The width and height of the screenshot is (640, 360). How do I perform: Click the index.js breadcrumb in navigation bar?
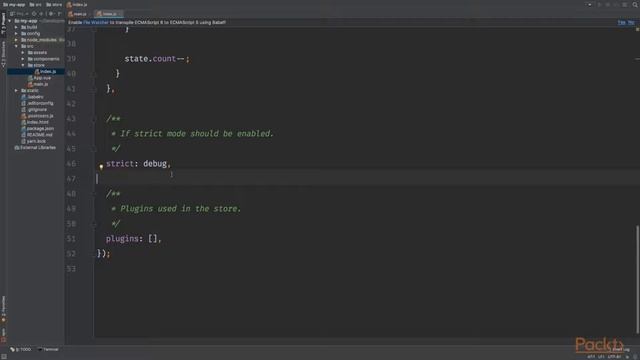tap(77, 4)
